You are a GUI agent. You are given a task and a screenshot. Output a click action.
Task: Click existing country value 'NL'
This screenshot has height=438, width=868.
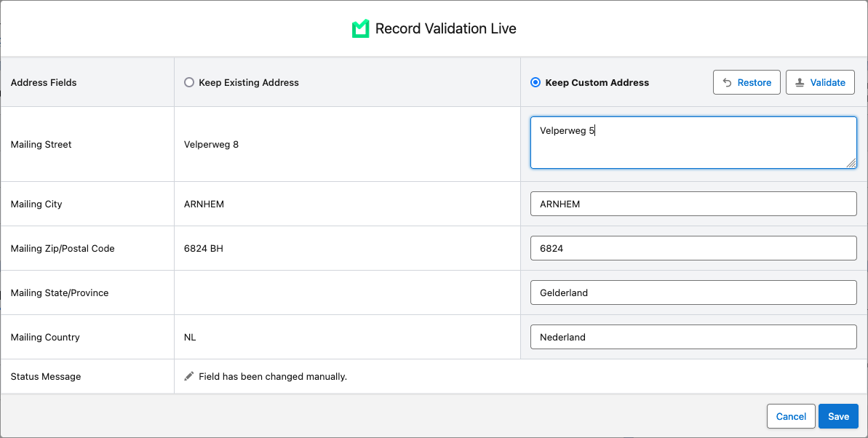(190, 337)
